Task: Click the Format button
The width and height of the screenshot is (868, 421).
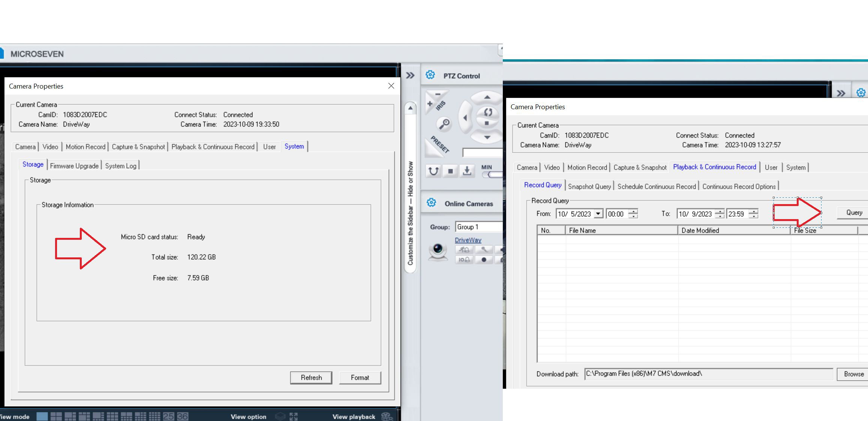Action: 360,377
